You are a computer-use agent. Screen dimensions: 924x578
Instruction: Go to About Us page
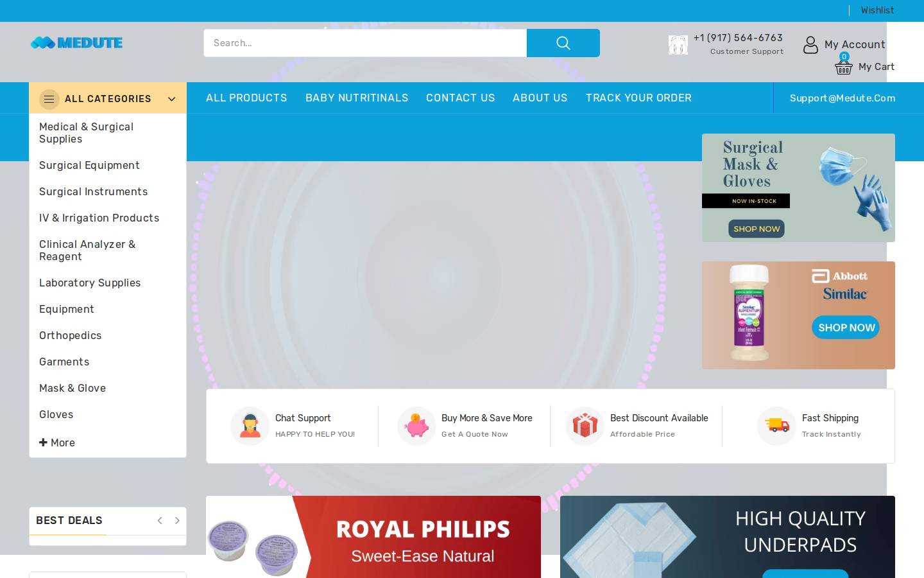pos(540,98)
